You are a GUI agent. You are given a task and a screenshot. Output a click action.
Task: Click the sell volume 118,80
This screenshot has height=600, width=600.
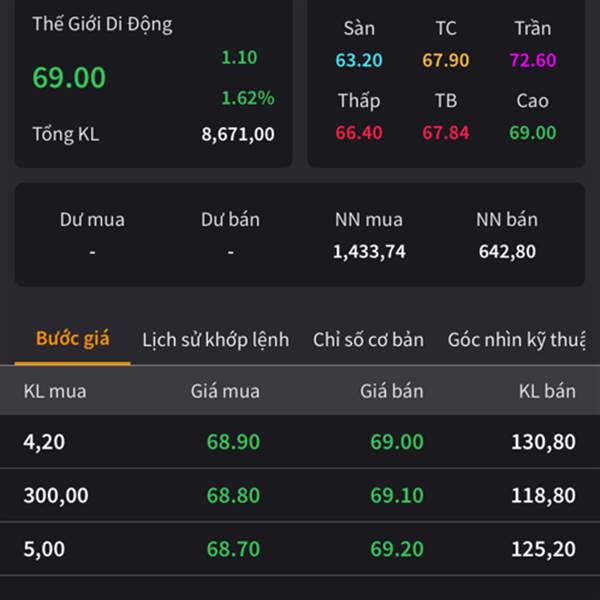pos(543,496)
